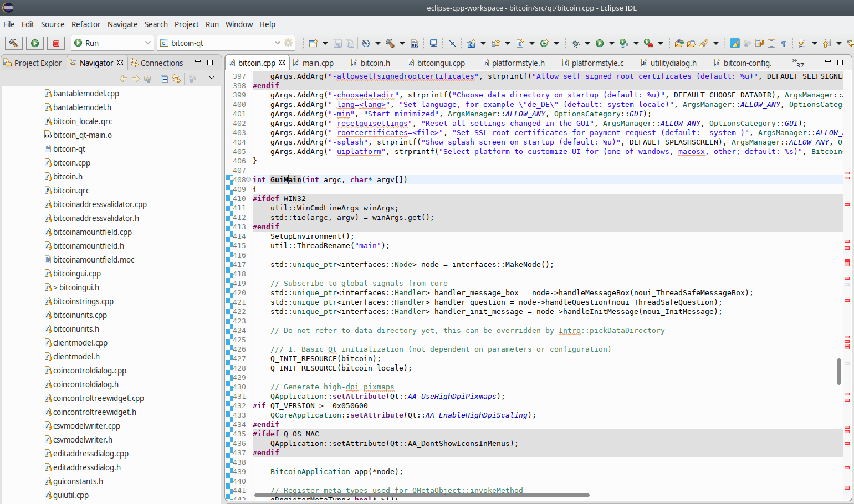Toggle Mark Occurrences highlighter in toolbar
Viewport: 854px width, 504px height.
(x=734, y=43)
